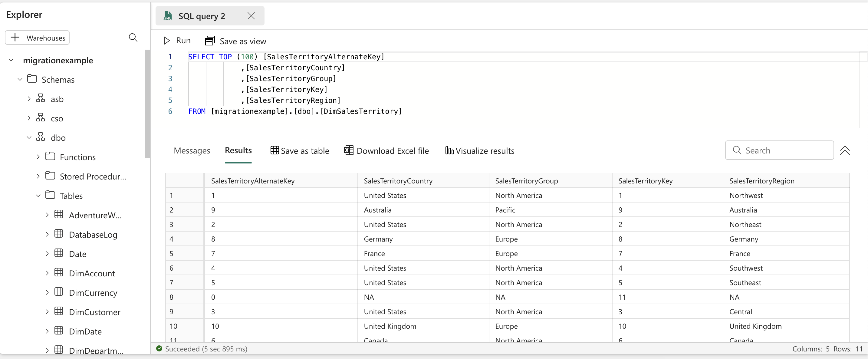Close the SQL query 2 tab

(x=251, y=15)
